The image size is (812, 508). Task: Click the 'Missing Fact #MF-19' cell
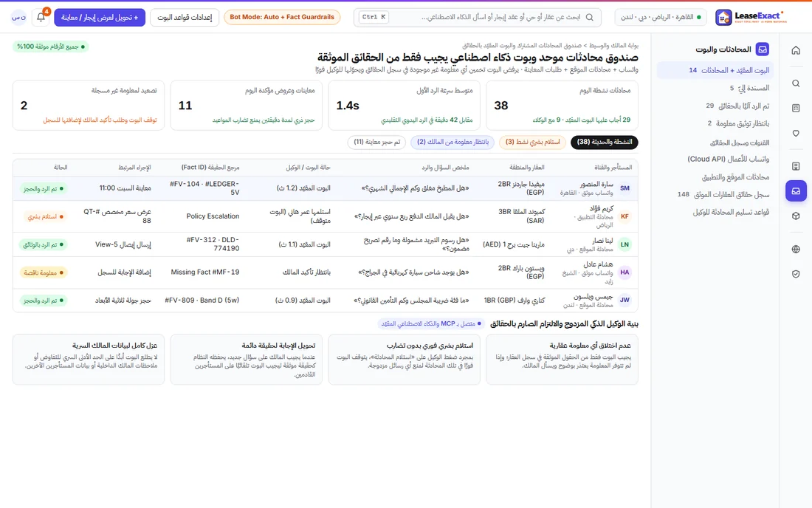205,272
